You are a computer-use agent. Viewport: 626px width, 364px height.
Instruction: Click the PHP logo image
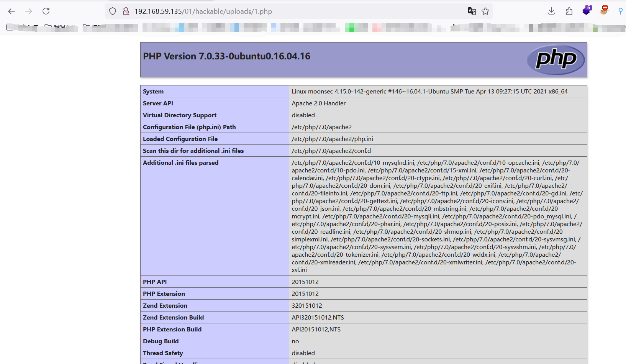click(556, 59)
